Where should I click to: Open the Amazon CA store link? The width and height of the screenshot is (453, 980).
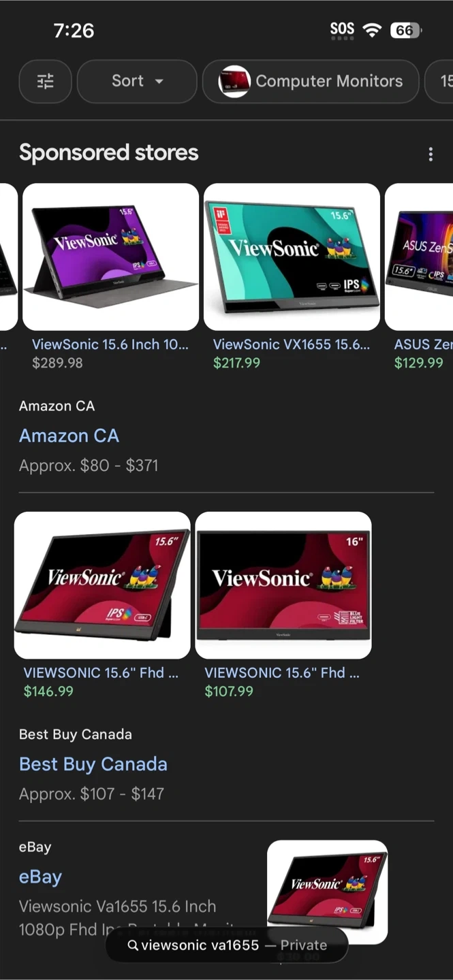(x=69, y=436)
